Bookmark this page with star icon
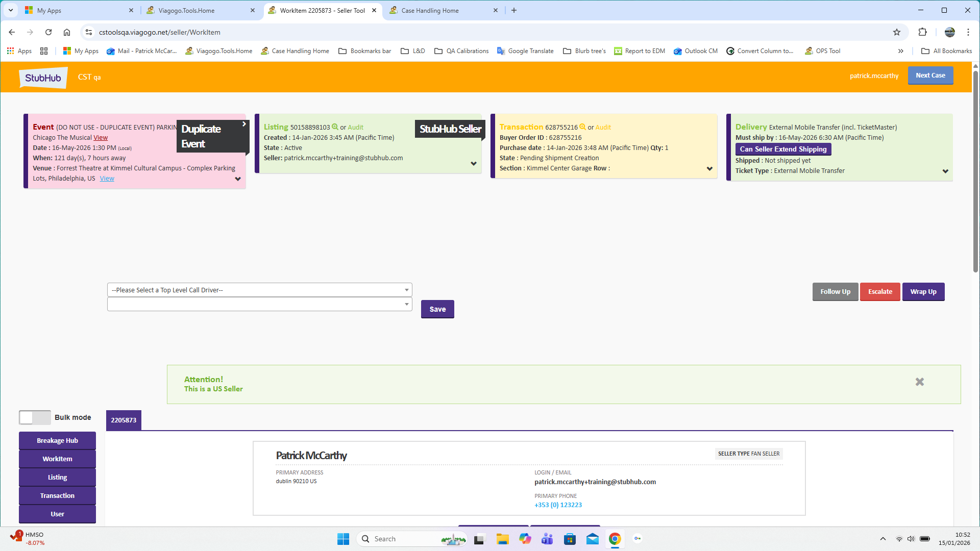 [897, 32]
